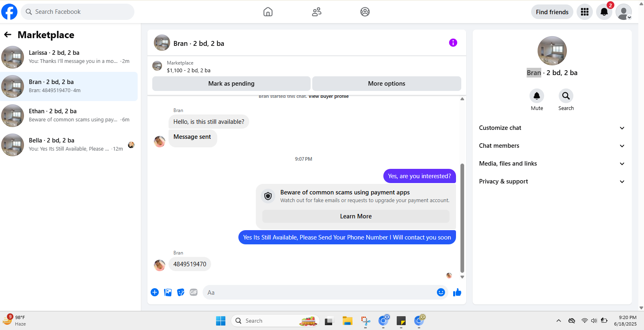
Task: Click the "4849519470" message bubble
Action: point(190,264)
